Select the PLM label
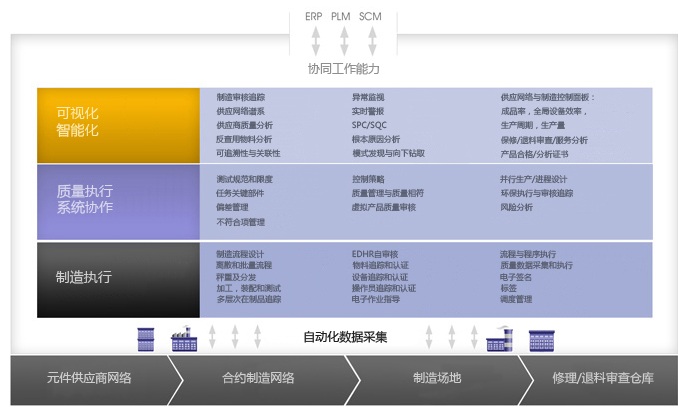The width and height of the screenshot is (678, 408). (341, 16)
